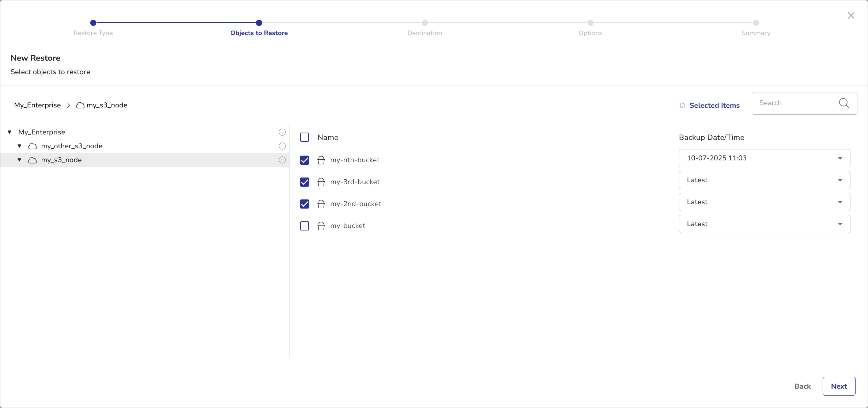Click the bucket icon for my-bucket
This screenshot has width=868, height=408.
pos(321,226)
